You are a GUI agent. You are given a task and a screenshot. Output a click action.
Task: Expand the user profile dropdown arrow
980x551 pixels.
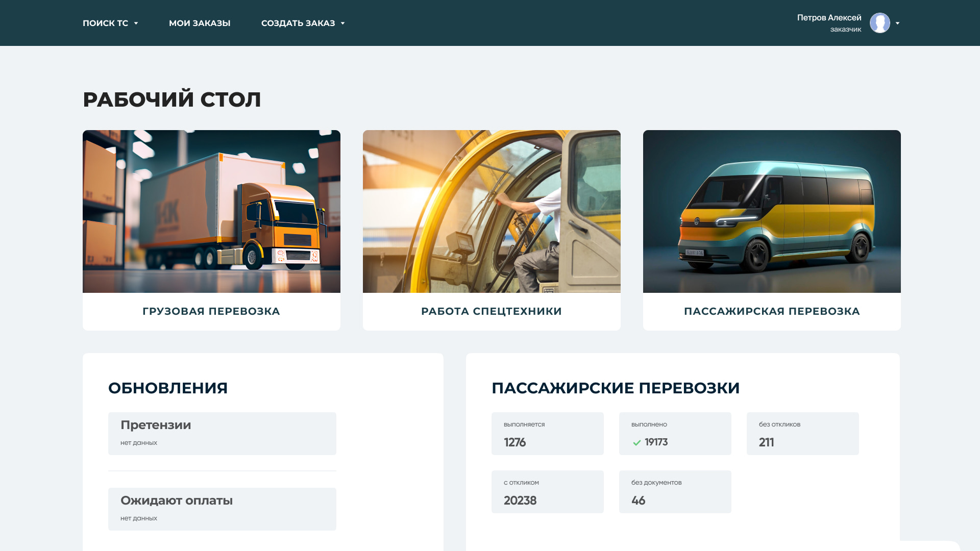[897, 23]
